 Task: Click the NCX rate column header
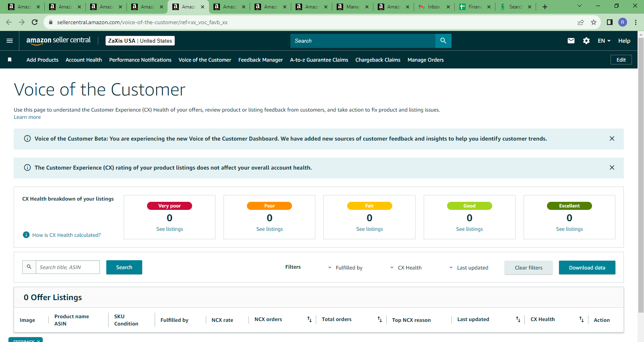pyautogui.click(x=222, y=320)
